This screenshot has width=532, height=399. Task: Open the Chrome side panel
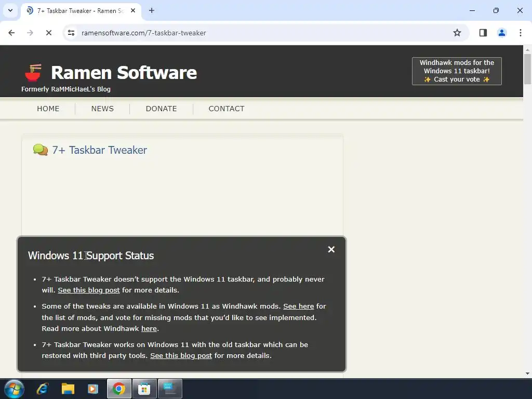(x=483, y=33)
